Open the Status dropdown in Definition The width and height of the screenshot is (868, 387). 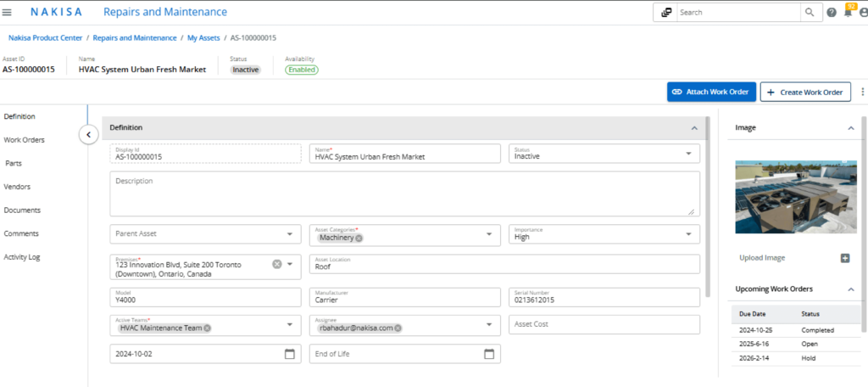click(687, 154)
